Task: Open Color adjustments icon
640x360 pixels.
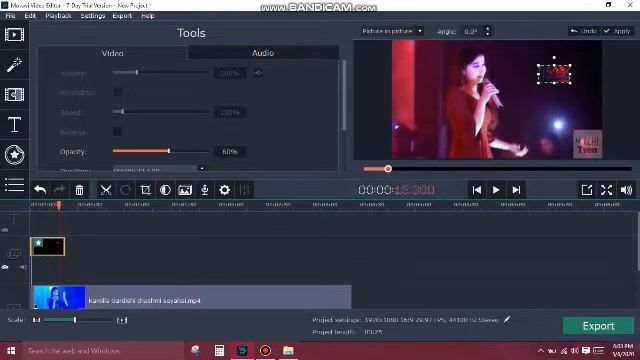Action: click(x=165, y=190)
